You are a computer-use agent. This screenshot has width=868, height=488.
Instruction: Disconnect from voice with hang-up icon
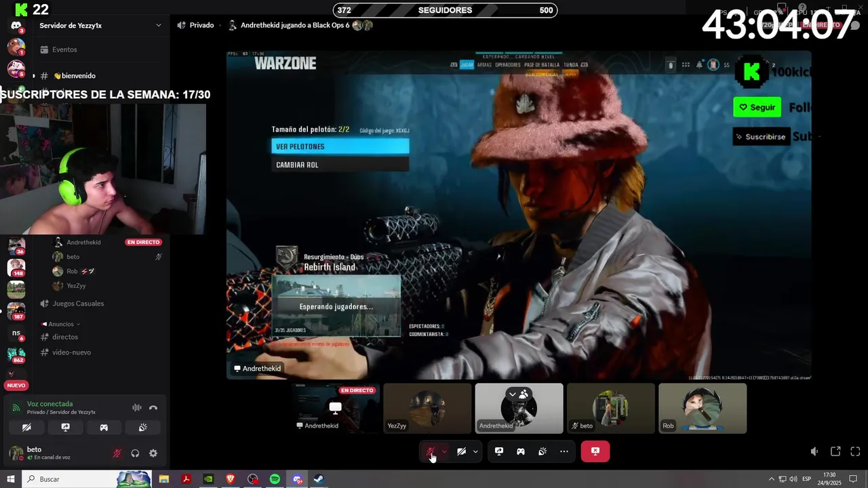click(x=153, y=407)
